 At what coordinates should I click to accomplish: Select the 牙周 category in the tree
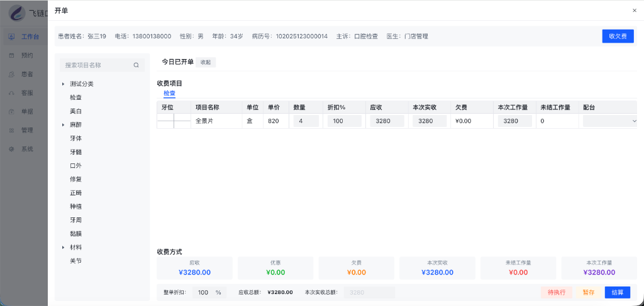pos(76,221)
